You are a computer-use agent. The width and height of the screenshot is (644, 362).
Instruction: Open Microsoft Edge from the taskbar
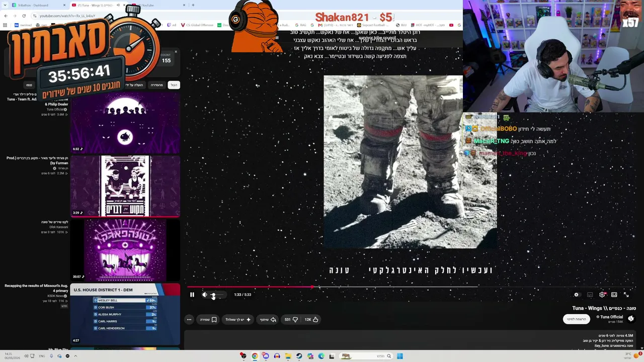pos(321,356)
